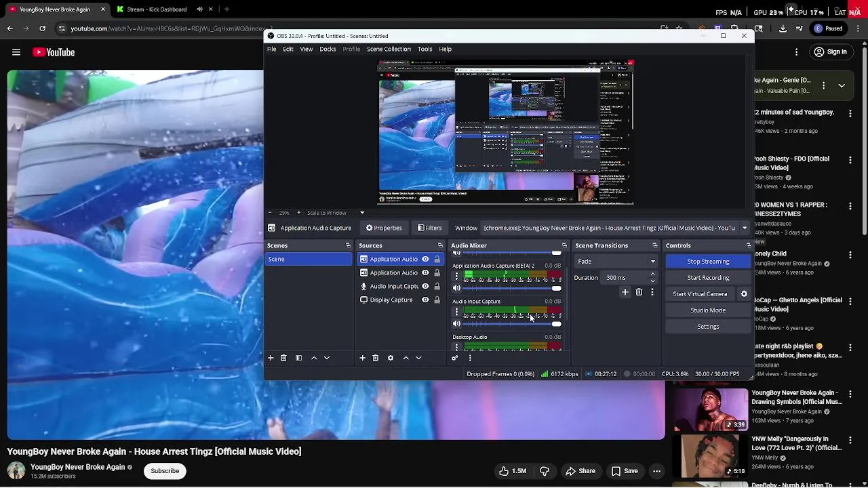Click Start Virtual Camera button
Screen dimensions: 868x488
coord(700,294)
